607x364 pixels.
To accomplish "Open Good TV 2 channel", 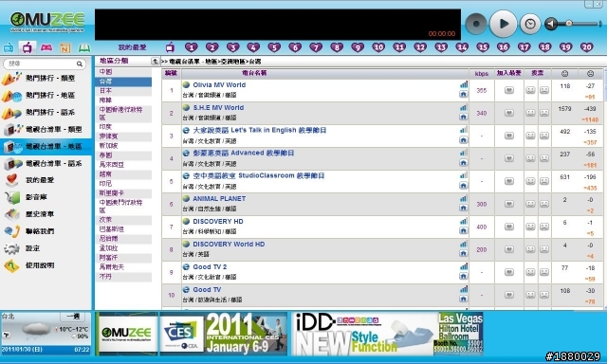I will coord(210,267).
